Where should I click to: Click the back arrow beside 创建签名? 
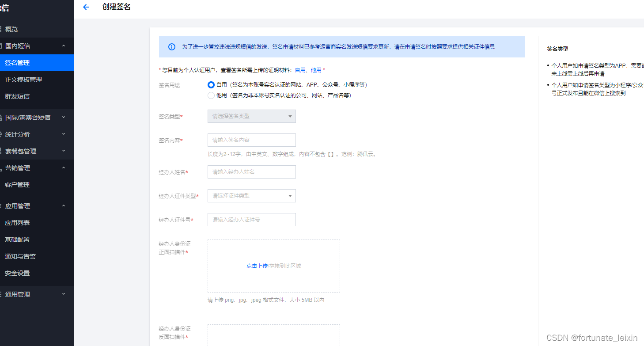coord(86,7)
